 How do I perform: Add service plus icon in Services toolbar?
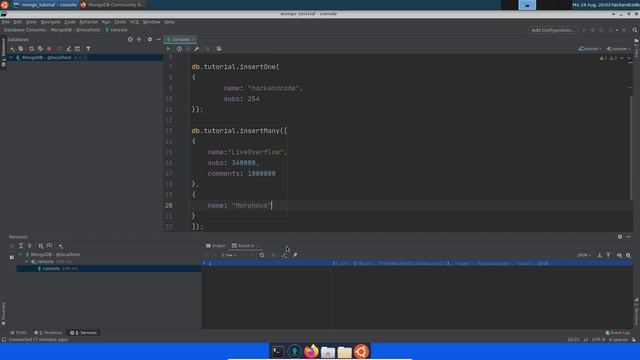pos(60,246)
